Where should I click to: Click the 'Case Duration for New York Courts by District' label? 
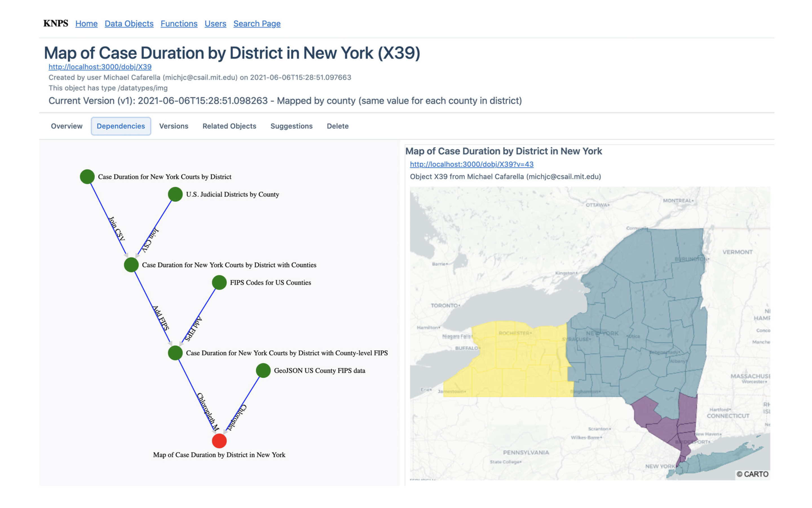164,177
